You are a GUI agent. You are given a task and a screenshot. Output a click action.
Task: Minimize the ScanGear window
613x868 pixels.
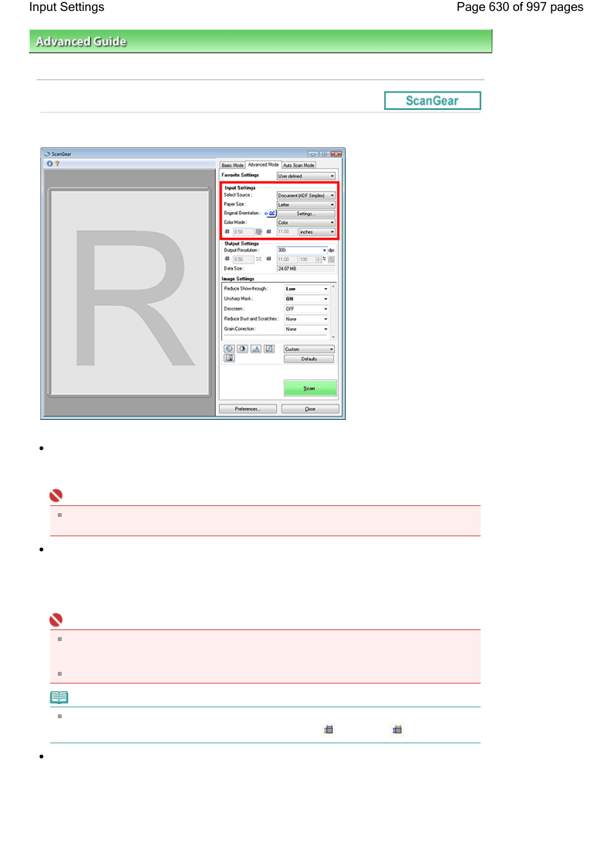313,154
